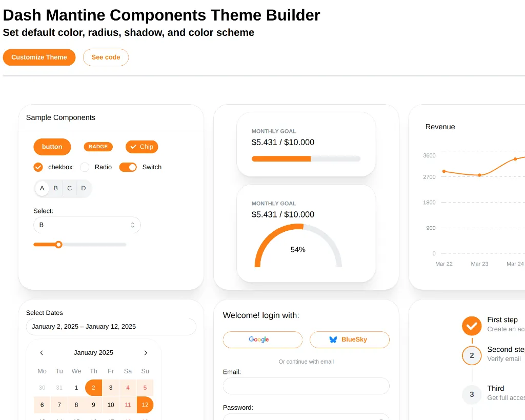Click into the Email input field
The height and width of the screenshot is (420, 525).
(306, 386)
